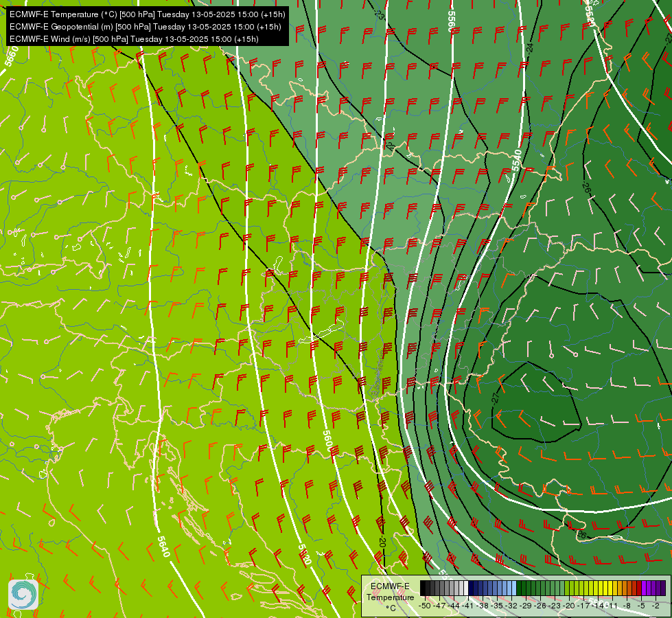Pick the red swatch left of -5 tick

point(639,588)
